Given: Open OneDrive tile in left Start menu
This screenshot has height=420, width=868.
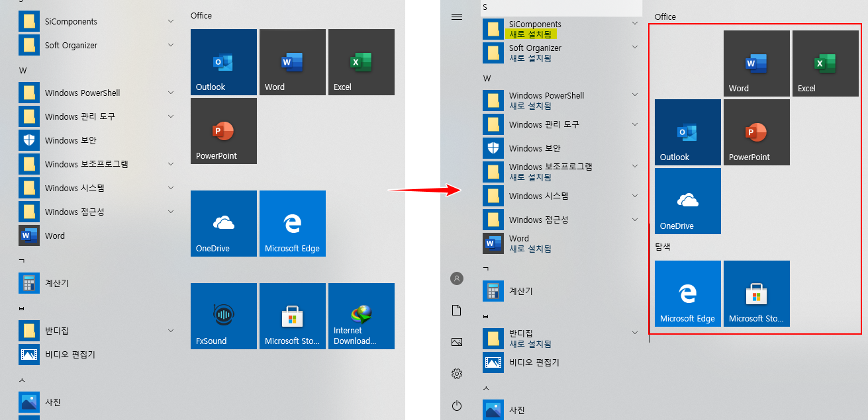Looking at the screenshot, I should coord(224,224).
